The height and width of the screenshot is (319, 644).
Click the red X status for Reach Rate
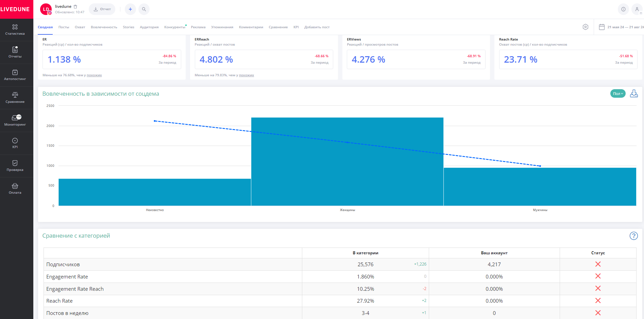(598, 301)
